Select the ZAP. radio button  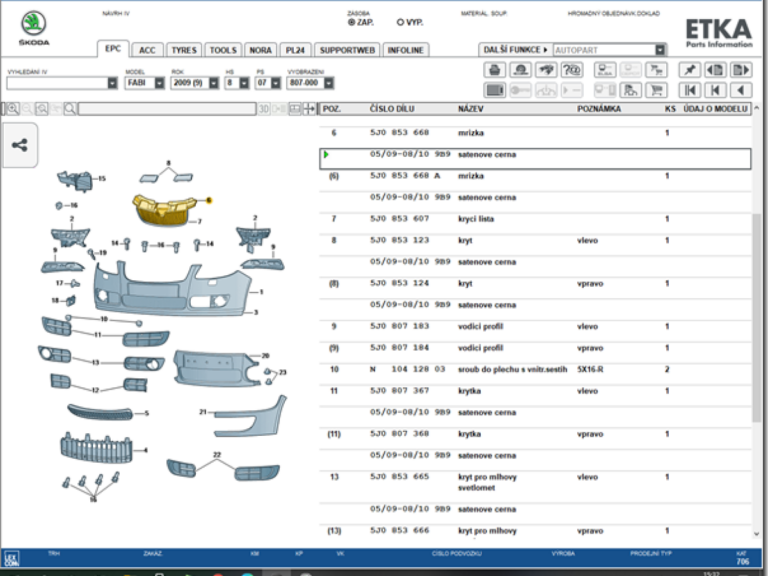[x=351, y=21]
